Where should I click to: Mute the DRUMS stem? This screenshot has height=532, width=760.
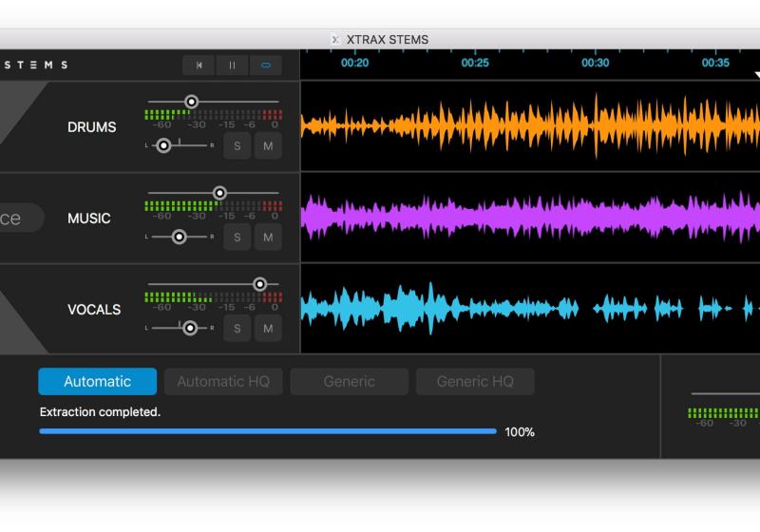268,146
